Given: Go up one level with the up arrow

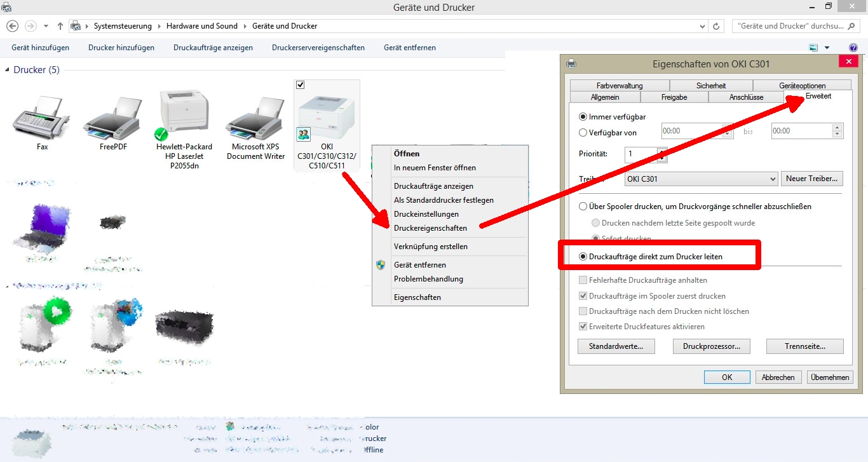Looking at the screenshot, I should coord(60,26).
